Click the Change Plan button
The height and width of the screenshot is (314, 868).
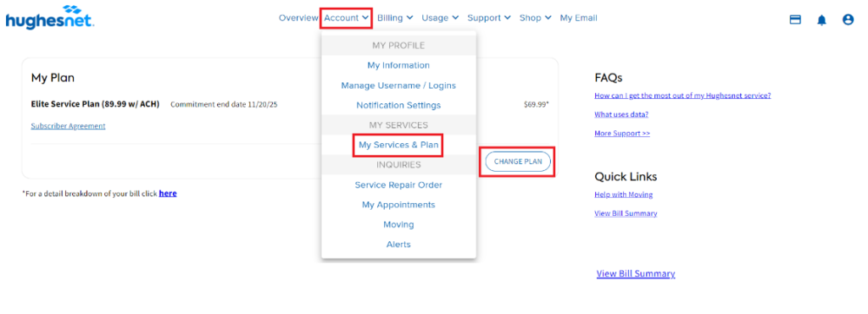pyautogui.click(x=518, y=162)
